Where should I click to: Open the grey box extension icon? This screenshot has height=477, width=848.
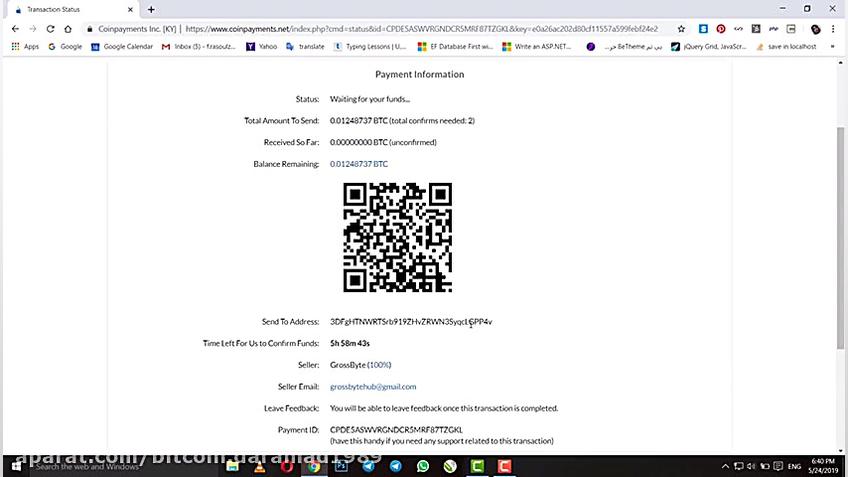point(791,29)
